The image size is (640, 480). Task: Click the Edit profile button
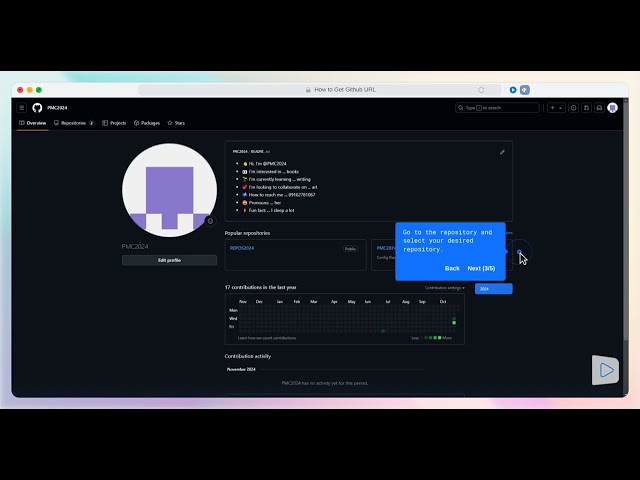[169, 260]
